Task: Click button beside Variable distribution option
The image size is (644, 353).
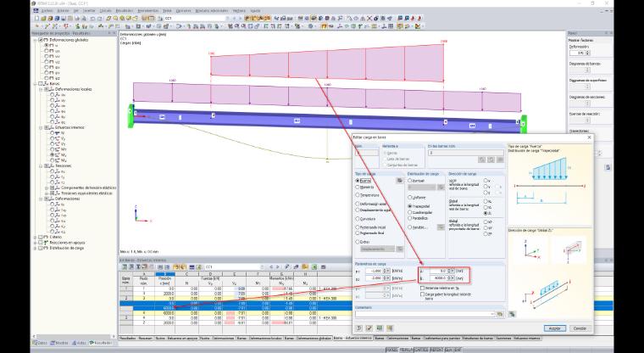Action: [441, 227]
